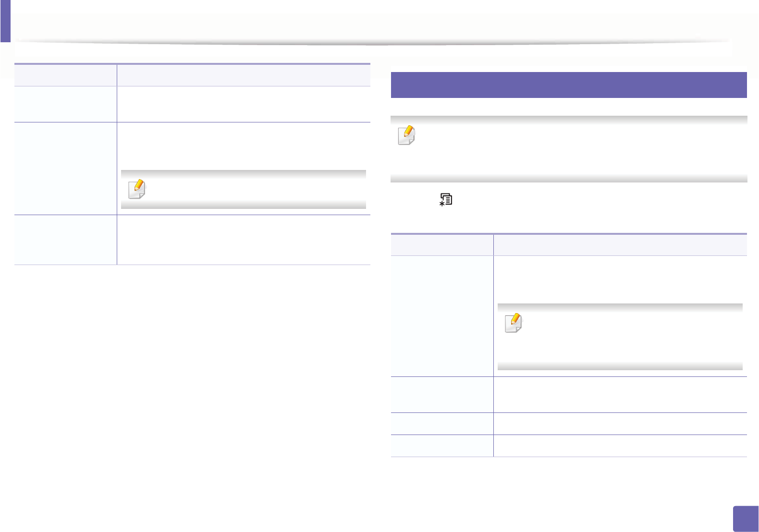
Task: Click the last row's wide cell in the left table
Action: [x=244, y=240]
